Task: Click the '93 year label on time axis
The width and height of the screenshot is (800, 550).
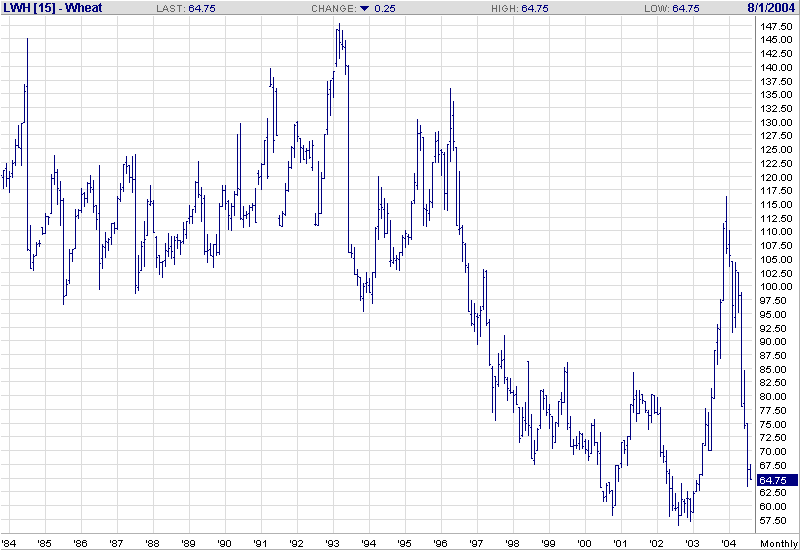Action: click(x=333, y=543)
